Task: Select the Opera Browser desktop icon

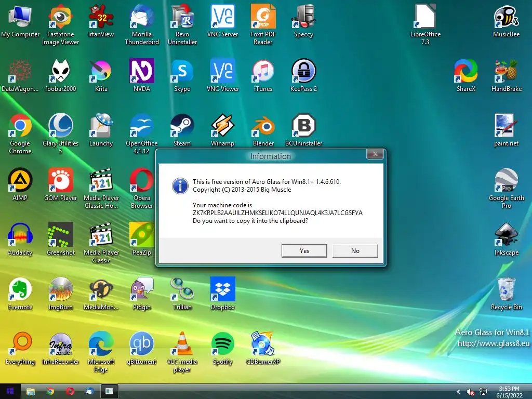Action: click(141, 188)
